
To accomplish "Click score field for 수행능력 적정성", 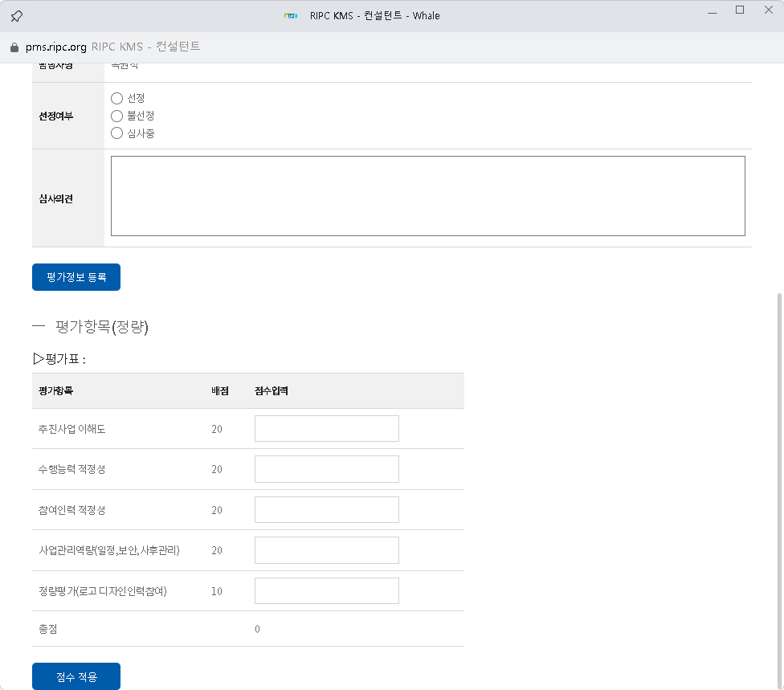I will pos(326,469).
